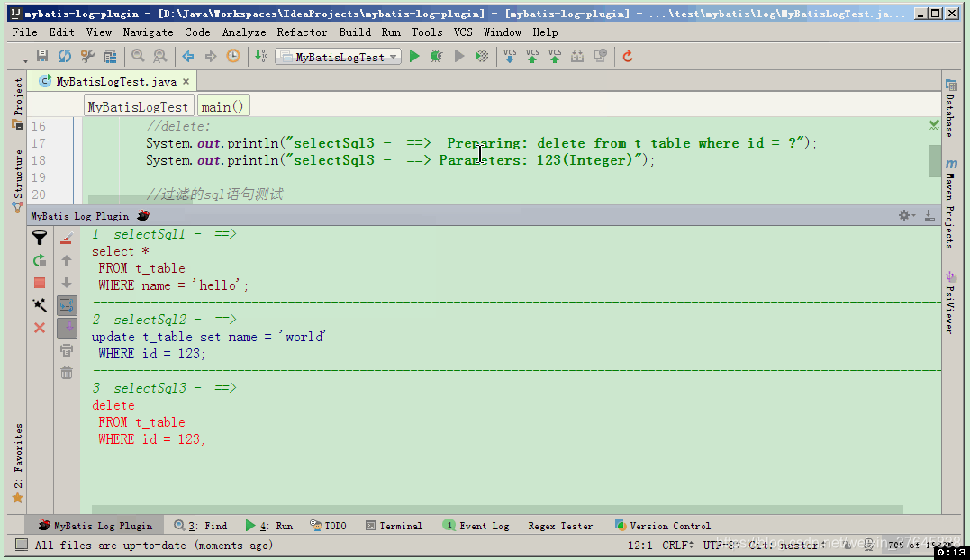Viewport: 970px width, 560px height.
Task: Print the log output via printer icon
Action: tap(67, 350)
